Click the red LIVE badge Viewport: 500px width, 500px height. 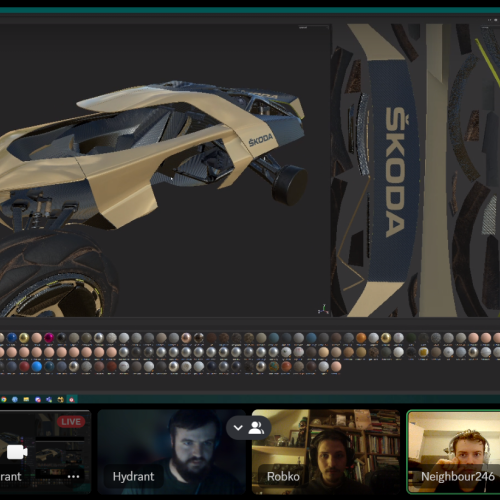[71, 422]
